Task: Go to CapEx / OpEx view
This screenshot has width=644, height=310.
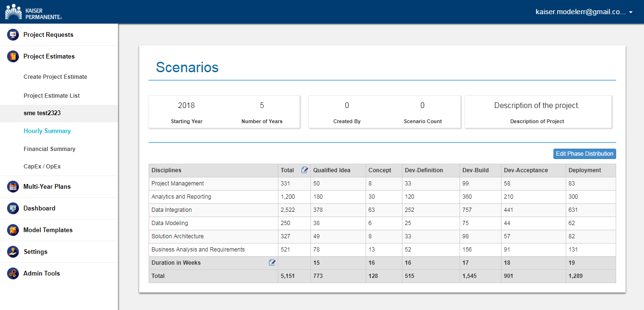Action: (42, 167)
